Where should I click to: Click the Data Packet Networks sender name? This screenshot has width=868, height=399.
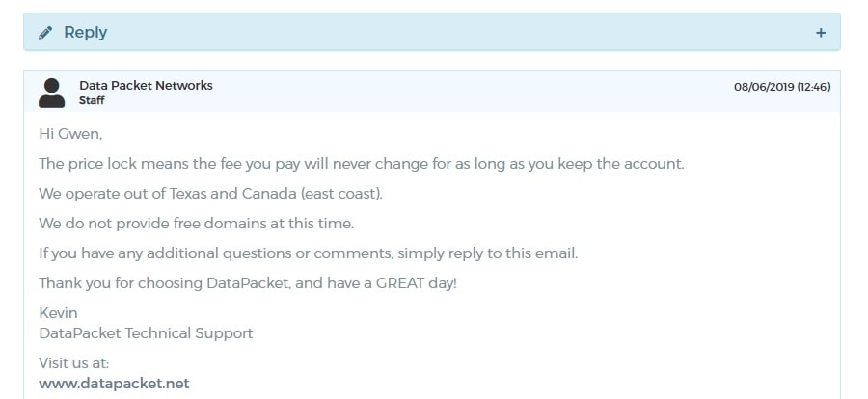[x=147, y=85]
